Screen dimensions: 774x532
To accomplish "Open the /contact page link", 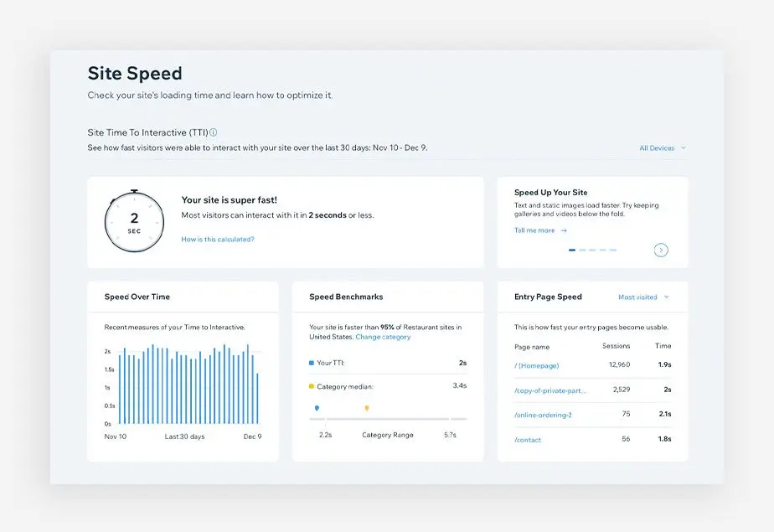I will 528,440.
